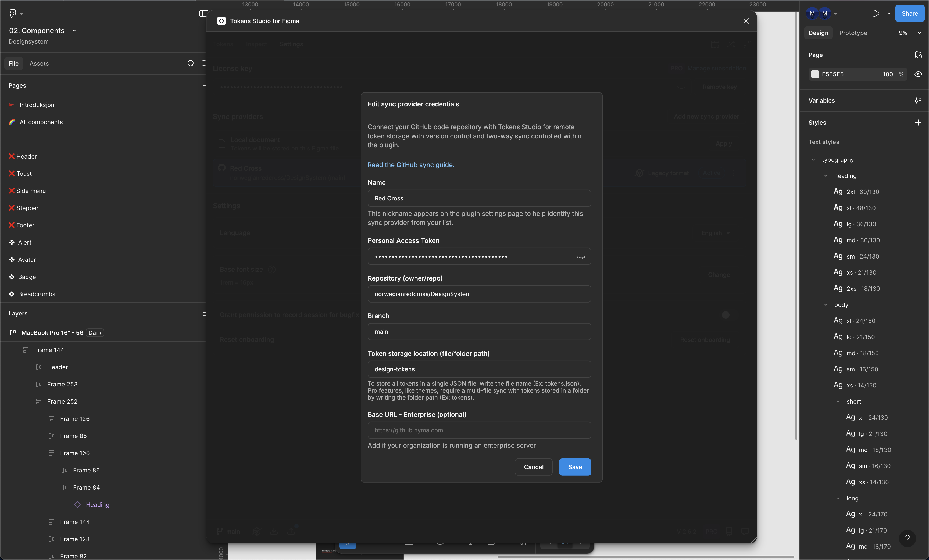929x560 pixels.
Task: Toggle the sidebar panel icon
Action: pyautogui.click(x=203, y=13)
